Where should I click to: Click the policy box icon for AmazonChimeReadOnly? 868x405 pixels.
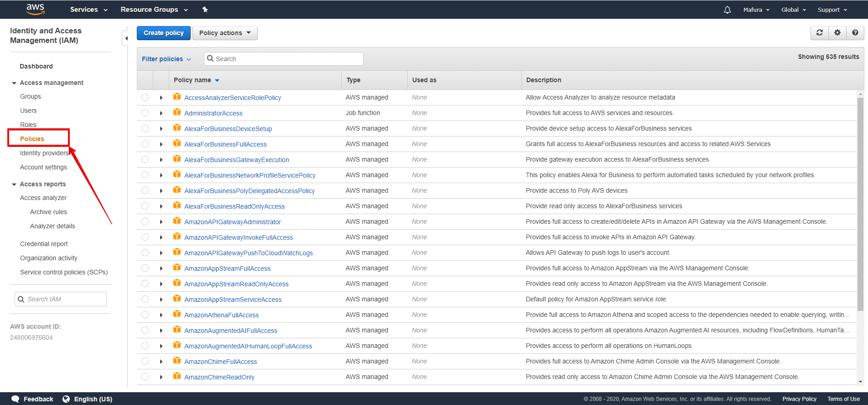(177, 376)
